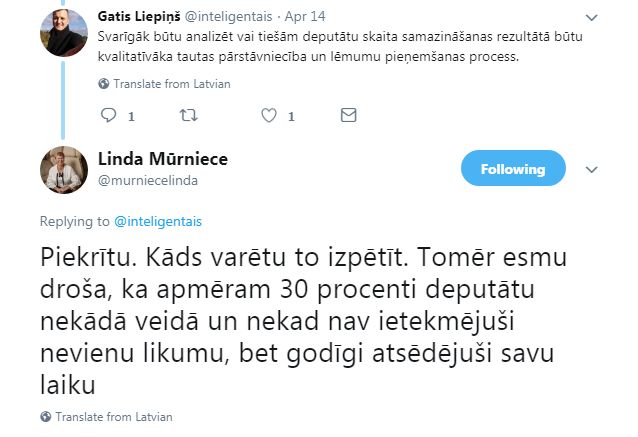The width and height of the screenshot is (638, 437).
Task: Open dropdown chevron next to Following button
Action: tap(590, 168)
